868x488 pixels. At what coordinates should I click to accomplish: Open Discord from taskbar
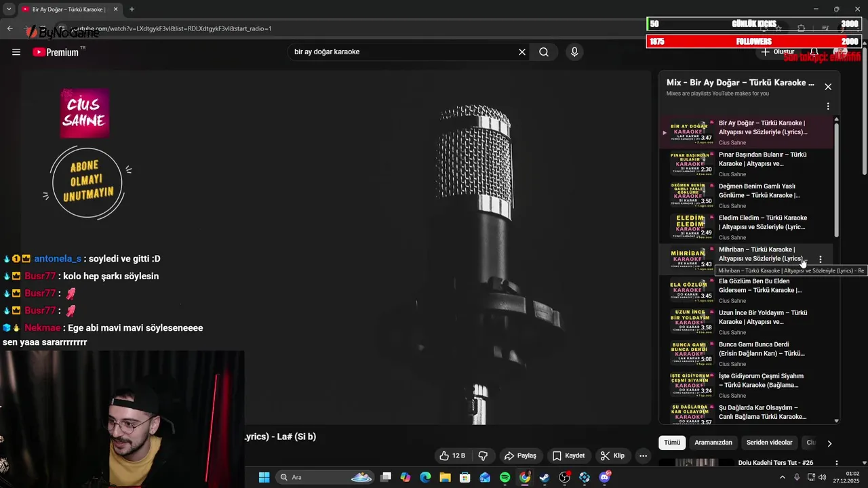[604, 477]
